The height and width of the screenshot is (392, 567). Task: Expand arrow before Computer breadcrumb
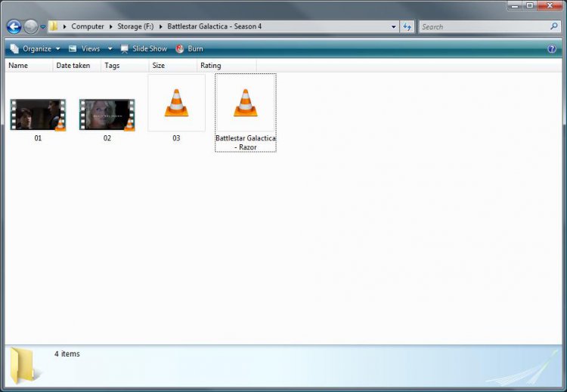65,26
